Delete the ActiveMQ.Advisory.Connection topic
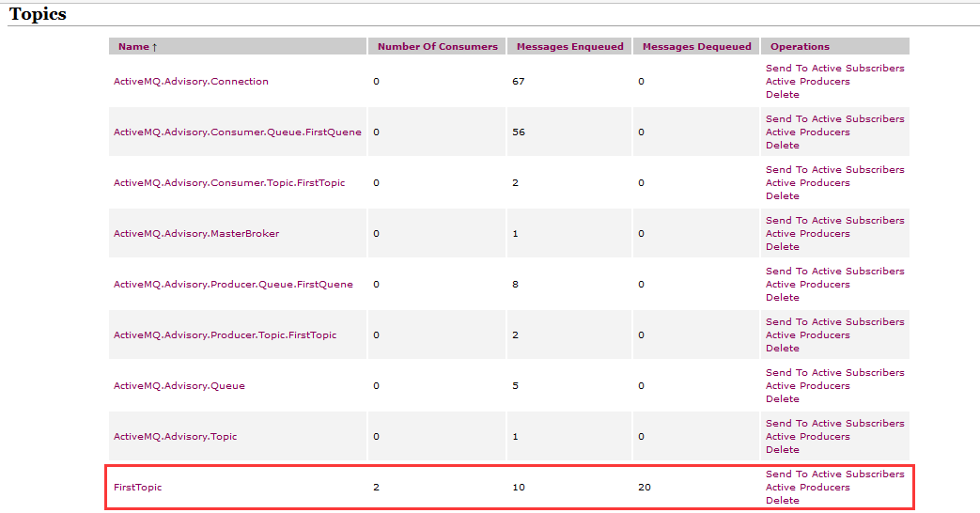Viewport: 980px width, 513px height. pyautogui.click(x=783, y=94)
